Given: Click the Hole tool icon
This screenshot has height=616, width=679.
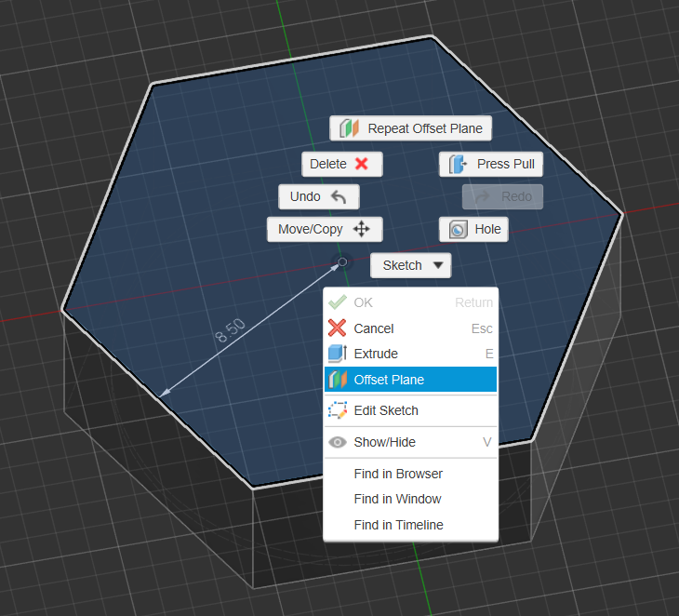Looking at the screenshot, I should coord(459,229).
